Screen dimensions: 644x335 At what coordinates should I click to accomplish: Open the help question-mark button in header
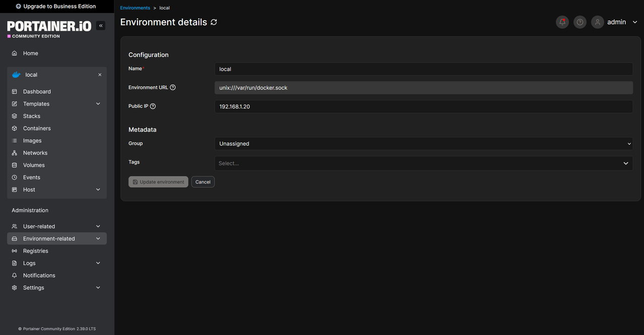click(580, 22)
